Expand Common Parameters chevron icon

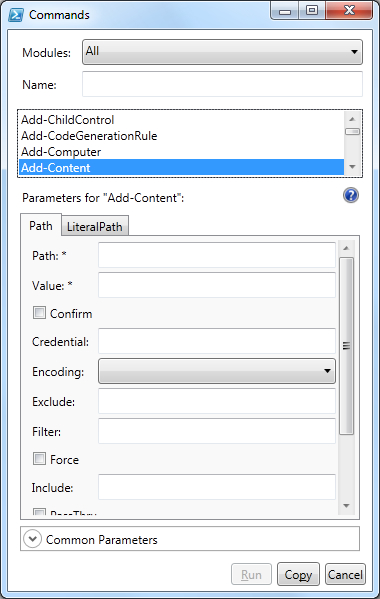pos(32,539)
